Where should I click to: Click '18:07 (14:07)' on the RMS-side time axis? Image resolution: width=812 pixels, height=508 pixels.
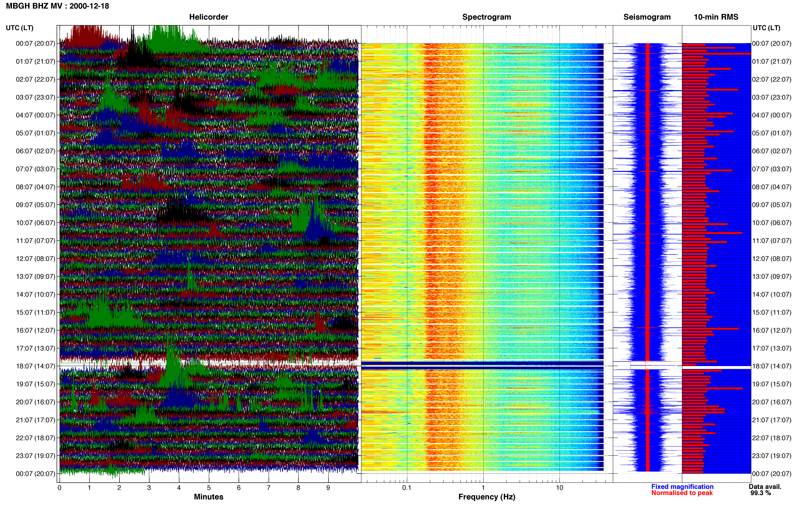pyautogui.click(x=772, y=366)
